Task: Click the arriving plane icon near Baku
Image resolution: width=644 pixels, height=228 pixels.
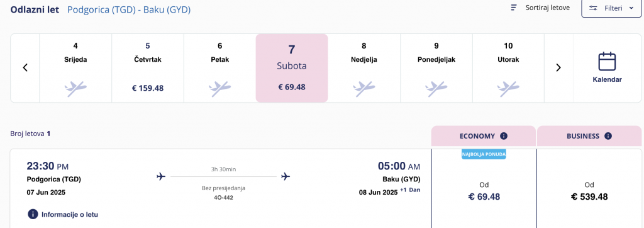Action: 286,176
